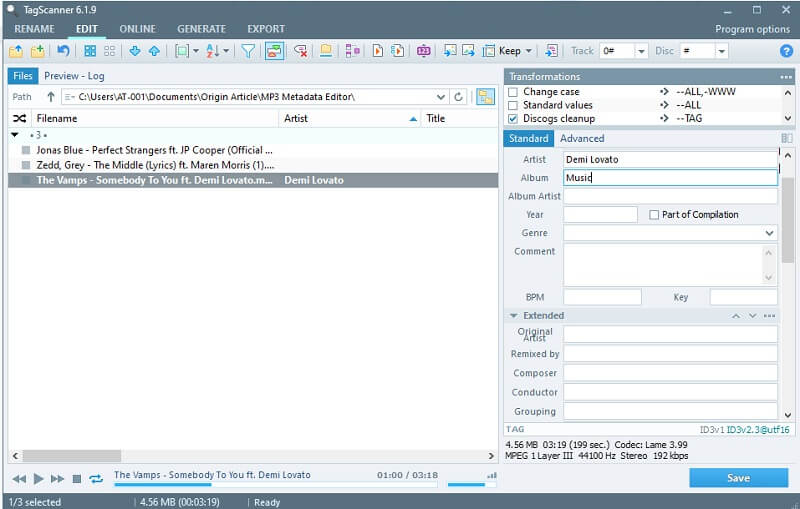Tick the Part of Compilation checkbox
This screenshot has height=509, width=800.
(654, 215)
